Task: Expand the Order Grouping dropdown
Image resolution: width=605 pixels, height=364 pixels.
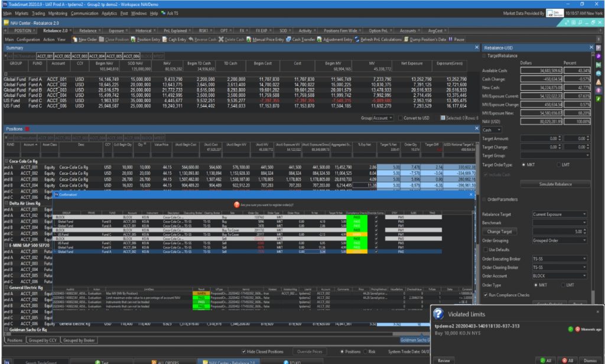Action: click(560, 240)
